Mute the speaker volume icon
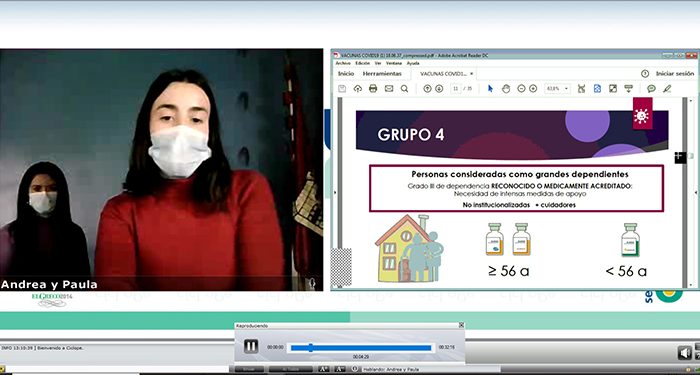 click(685, 353)
